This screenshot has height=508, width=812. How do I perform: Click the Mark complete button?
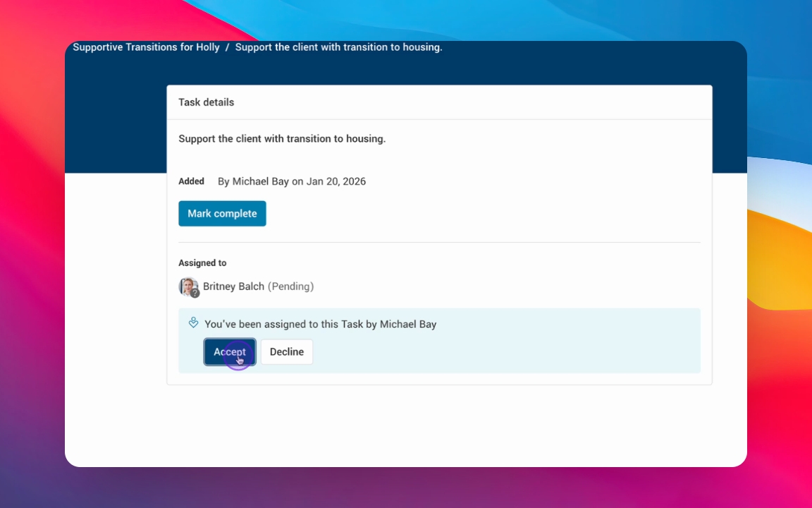(x=222, y=214)
